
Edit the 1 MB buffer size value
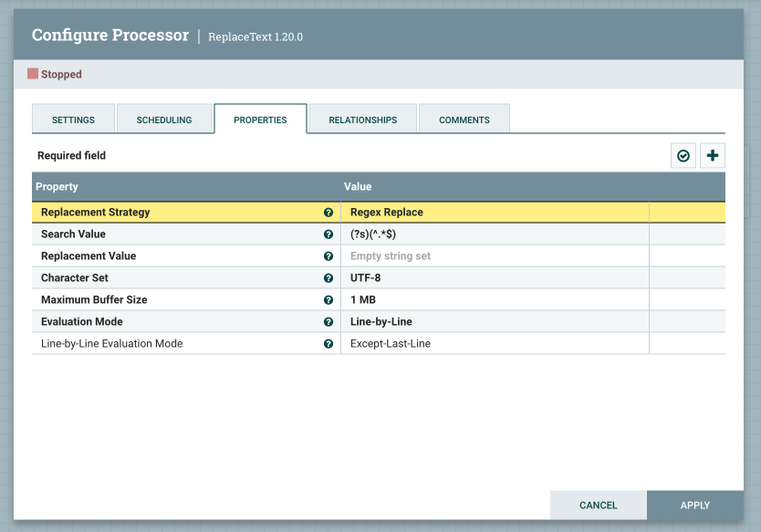(x=495, y=299)
